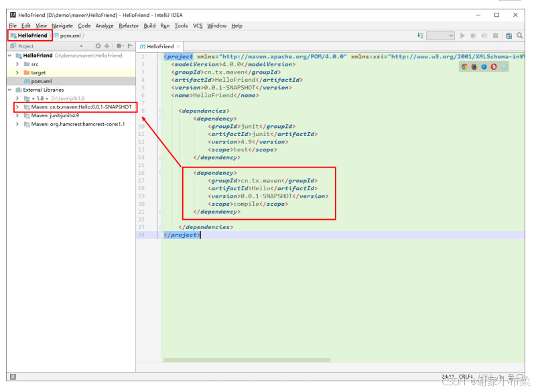Click the Collapse All icon in Project panel
Image resolution: width=538 pixels, height=392 pixels.
pyautogui.click(x=107, y=46)
